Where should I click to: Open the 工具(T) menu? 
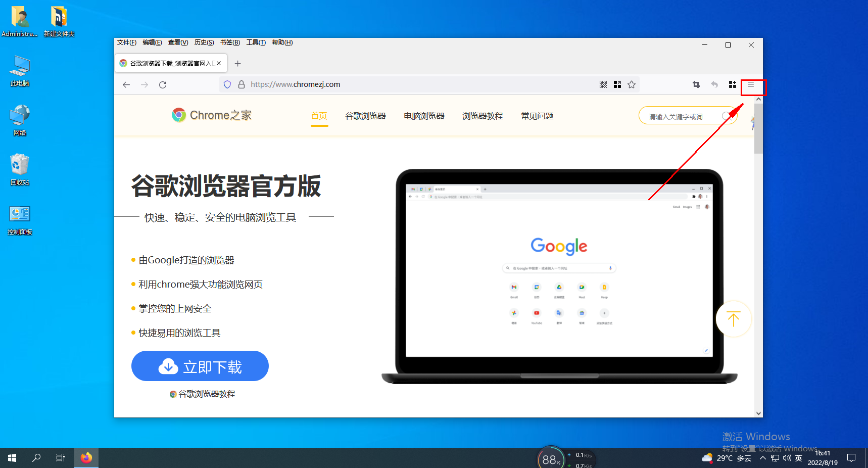[x=256, y=42]
